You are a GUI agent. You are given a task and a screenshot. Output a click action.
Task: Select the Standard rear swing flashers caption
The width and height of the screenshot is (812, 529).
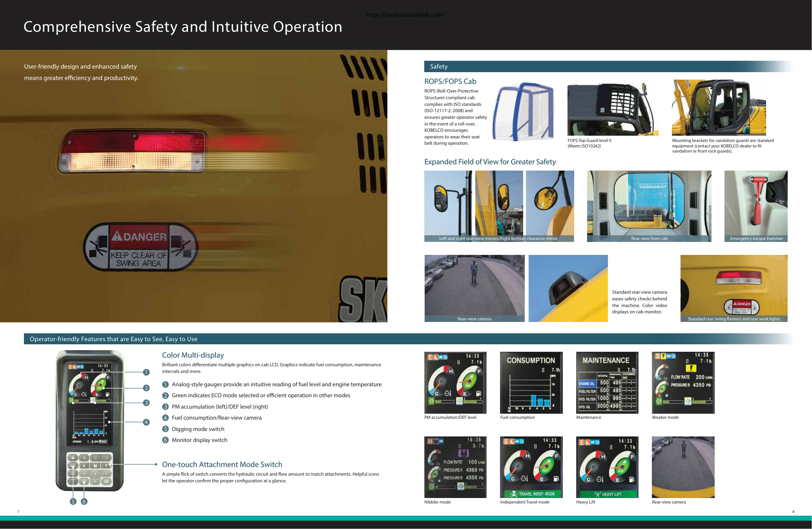[x=734, y=319]
